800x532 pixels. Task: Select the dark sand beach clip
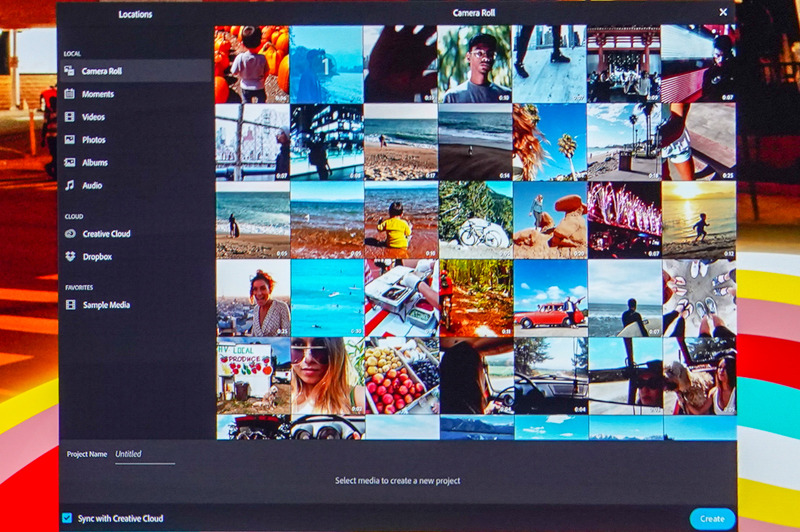(475, 142)
